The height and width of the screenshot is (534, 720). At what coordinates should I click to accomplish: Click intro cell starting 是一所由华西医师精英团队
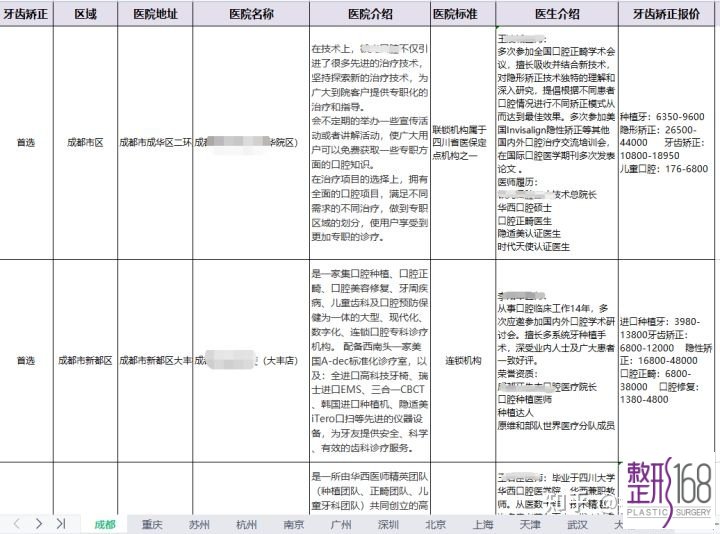(x=370, y=489)
